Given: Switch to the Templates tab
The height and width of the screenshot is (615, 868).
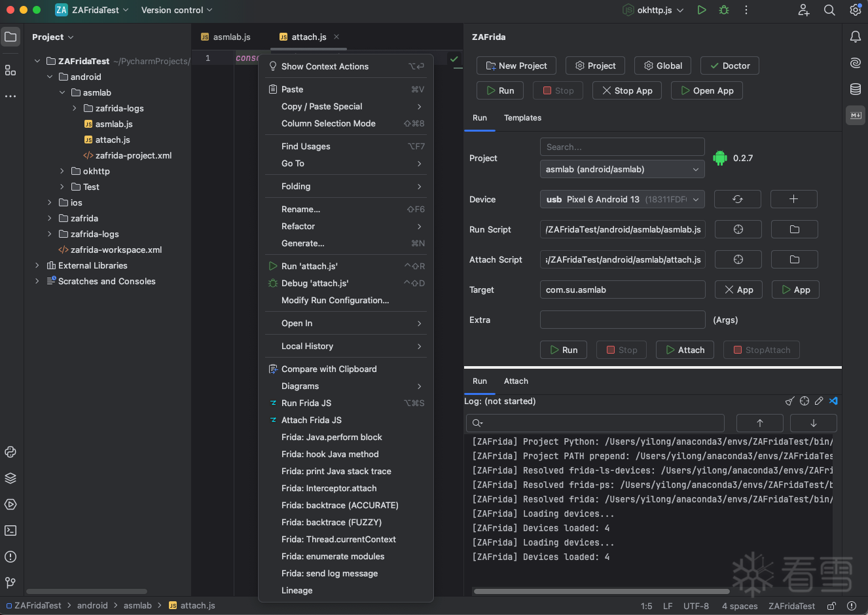Looking at the screenshot, I should point(522,118).
